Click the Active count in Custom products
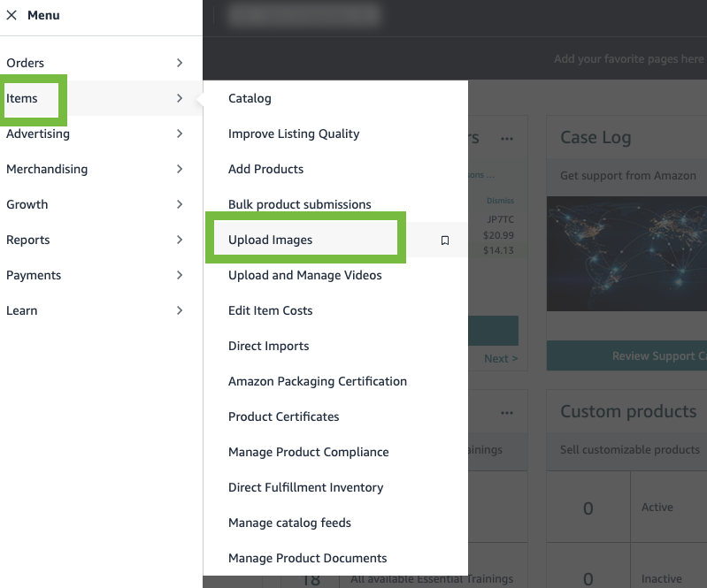Image resolution: width=707 pixels, height=588 pixels. coord(588,508)
